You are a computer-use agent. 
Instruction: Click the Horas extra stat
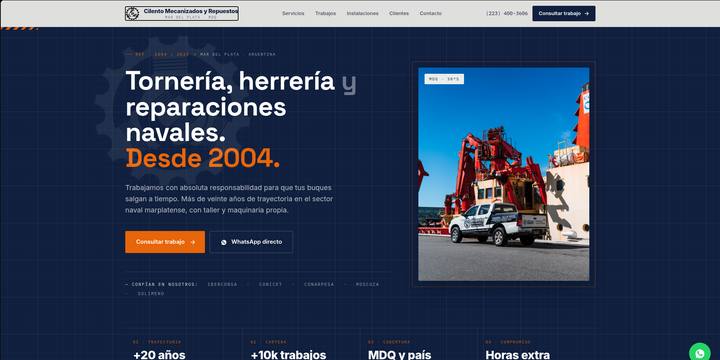(x=518, y=355)
